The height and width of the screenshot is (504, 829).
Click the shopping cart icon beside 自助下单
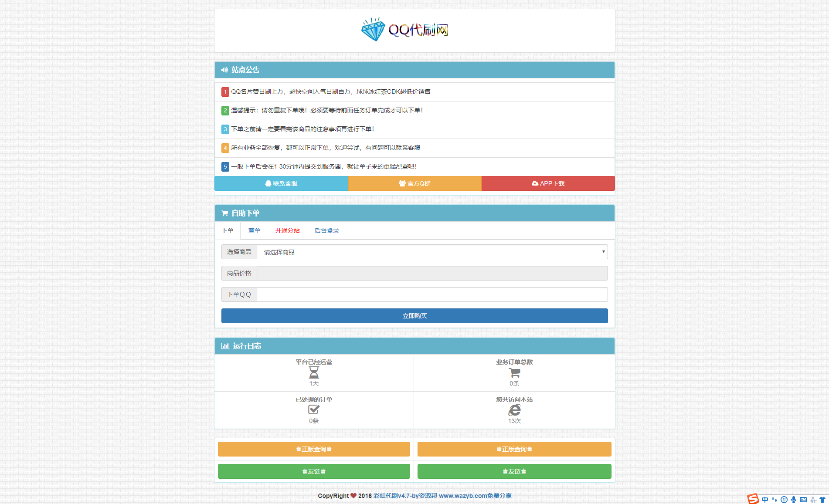[x=224, y=213]
